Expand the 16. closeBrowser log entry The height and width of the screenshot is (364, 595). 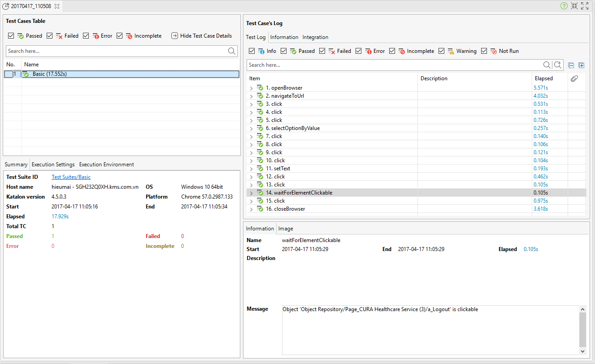point(251,209)
